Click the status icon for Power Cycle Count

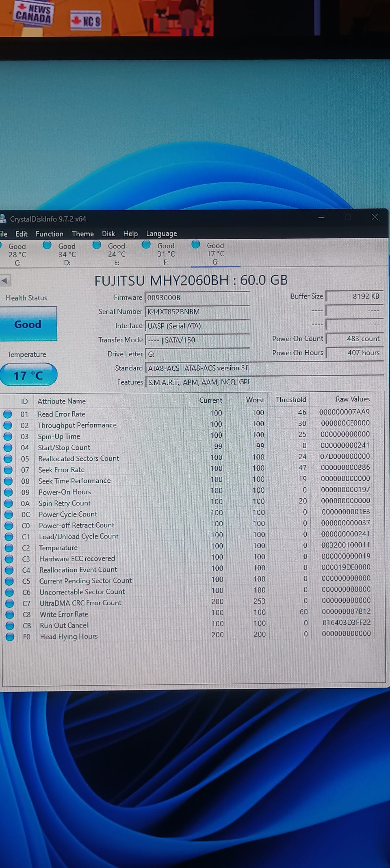click(x=9, y=515)
